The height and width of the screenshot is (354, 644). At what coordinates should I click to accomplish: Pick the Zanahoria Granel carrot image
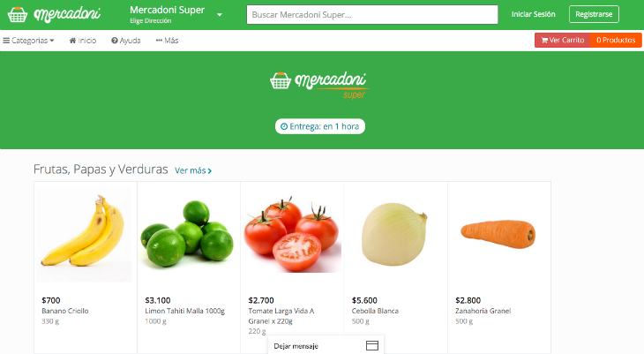pyautogui.click(x=498, y=234)
